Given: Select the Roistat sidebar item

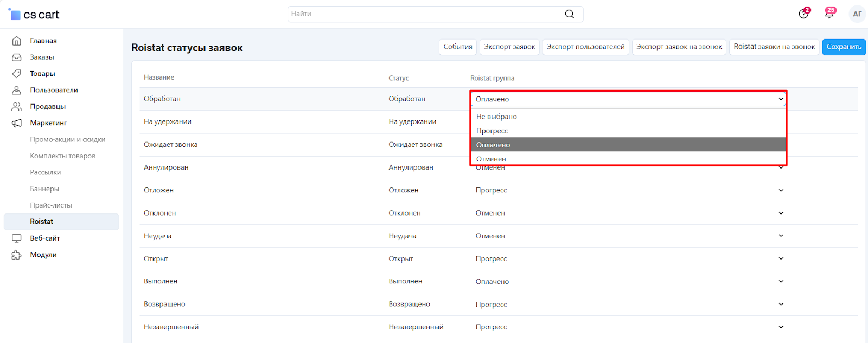Looking at the screenshot, I should 61,222.
